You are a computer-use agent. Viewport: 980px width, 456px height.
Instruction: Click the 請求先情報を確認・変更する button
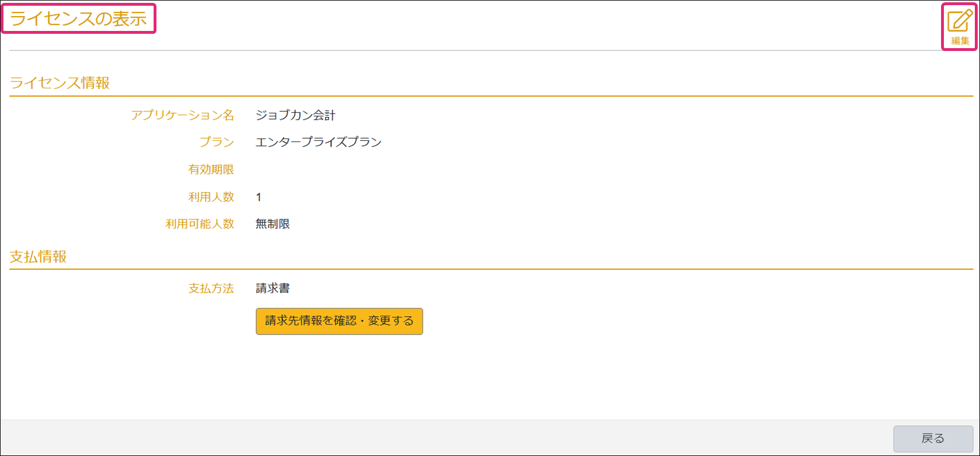[x=339, y=321]
